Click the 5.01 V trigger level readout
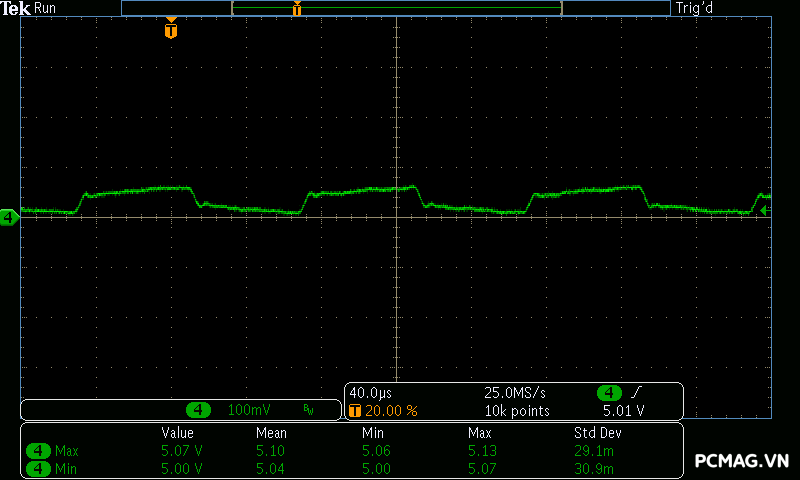 [x=623, y=411]
